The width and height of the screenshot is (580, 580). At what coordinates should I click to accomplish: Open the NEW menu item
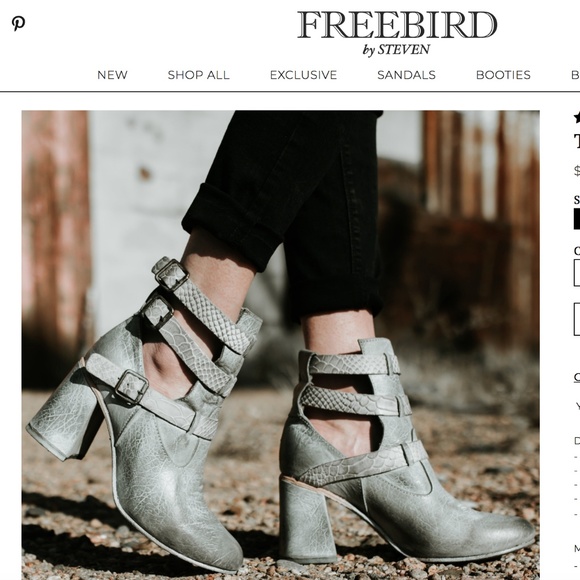[x=112, y=75]
